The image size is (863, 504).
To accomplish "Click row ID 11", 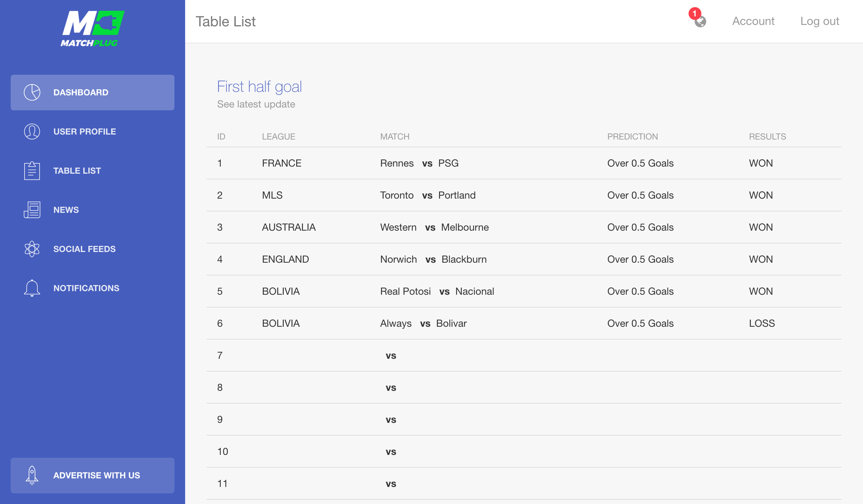I will [x=223, y=484].
